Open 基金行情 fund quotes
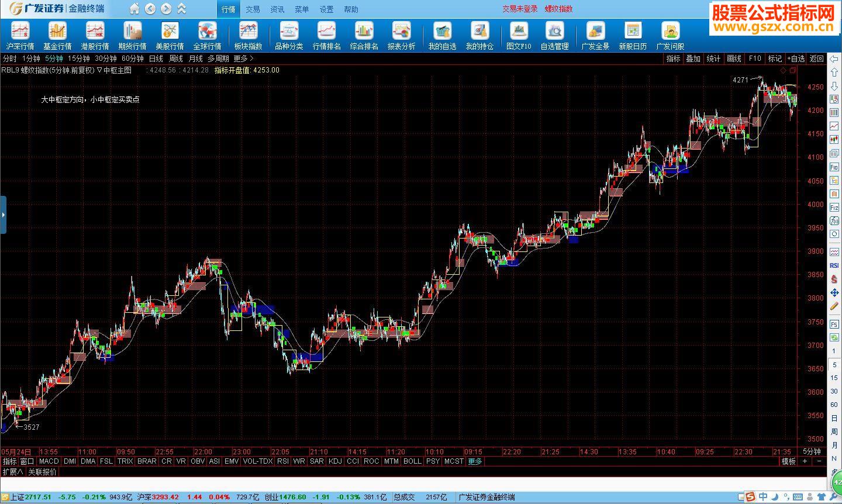 point(57,36)
